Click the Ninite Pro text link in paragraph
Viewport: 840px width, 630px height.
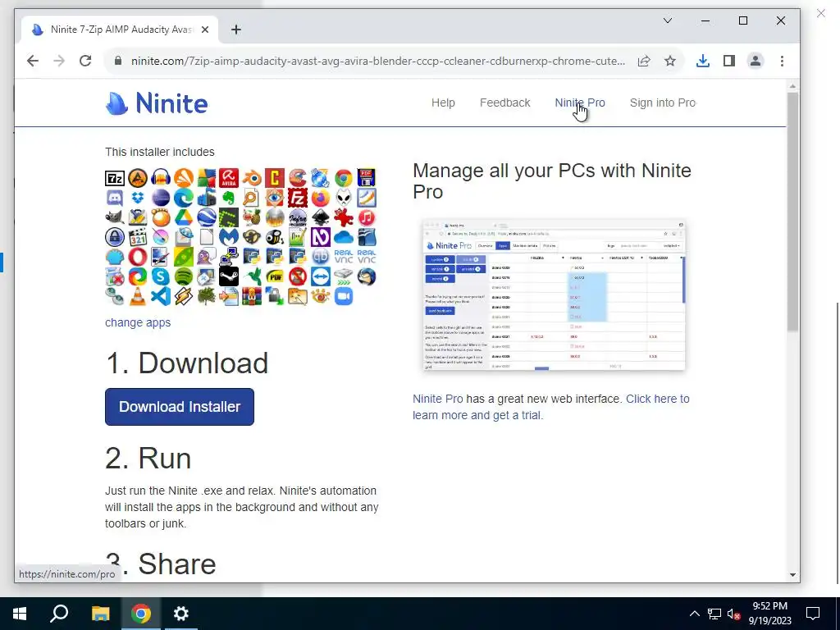click(438, 399)
